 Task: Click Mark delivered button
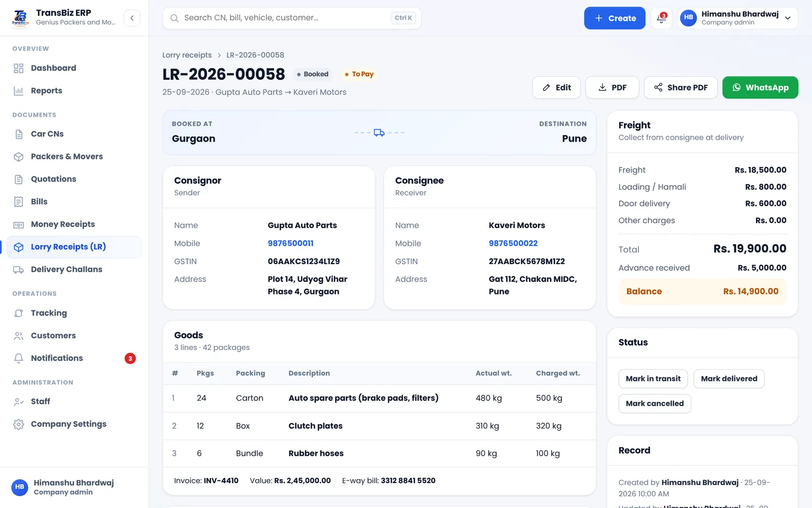[729, 379]
